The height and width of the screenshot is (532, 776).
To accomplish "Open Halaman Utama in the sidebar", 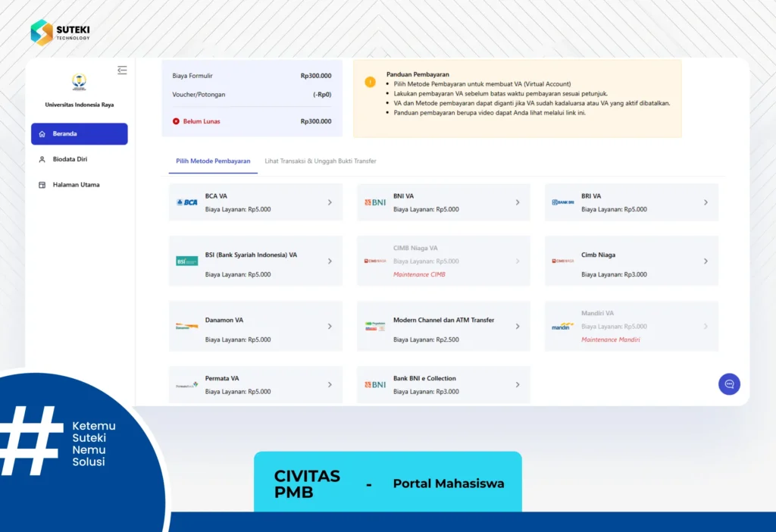I will pos(79,185).
